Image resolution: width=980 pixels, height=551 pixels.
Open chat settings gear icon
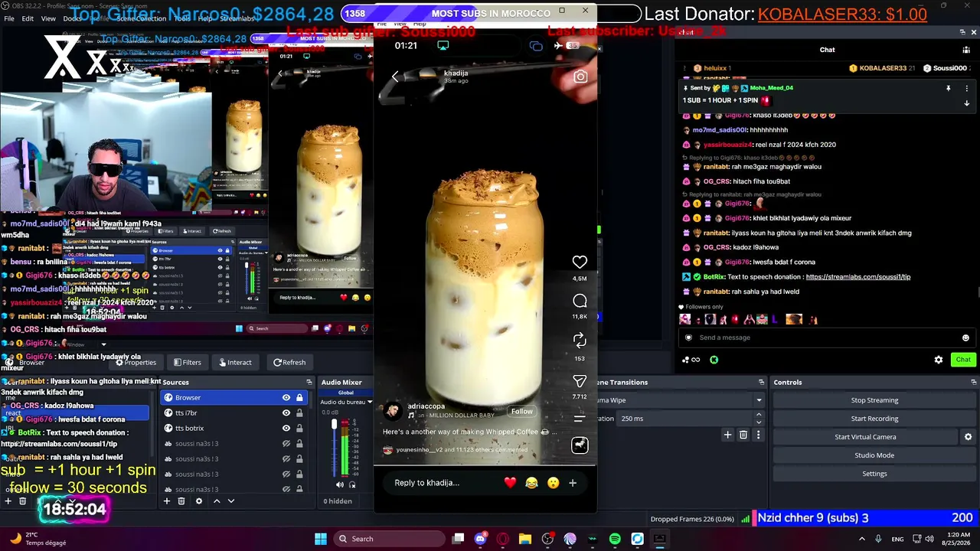(x=939, y=360)
